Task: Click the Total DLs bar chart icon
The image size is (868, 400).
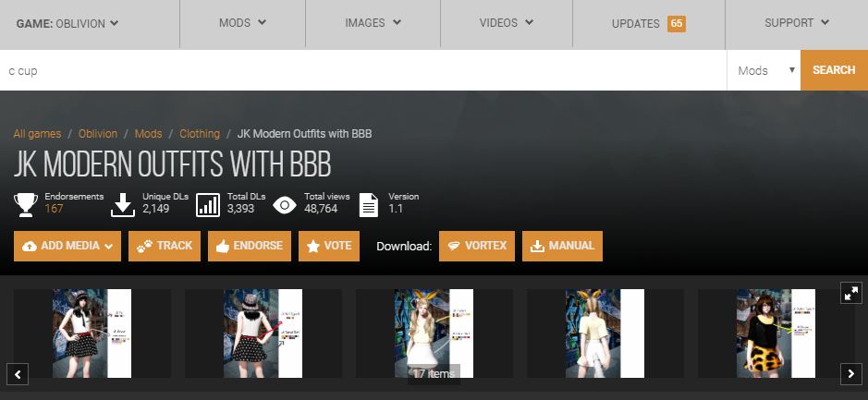Action: point(208,205)
